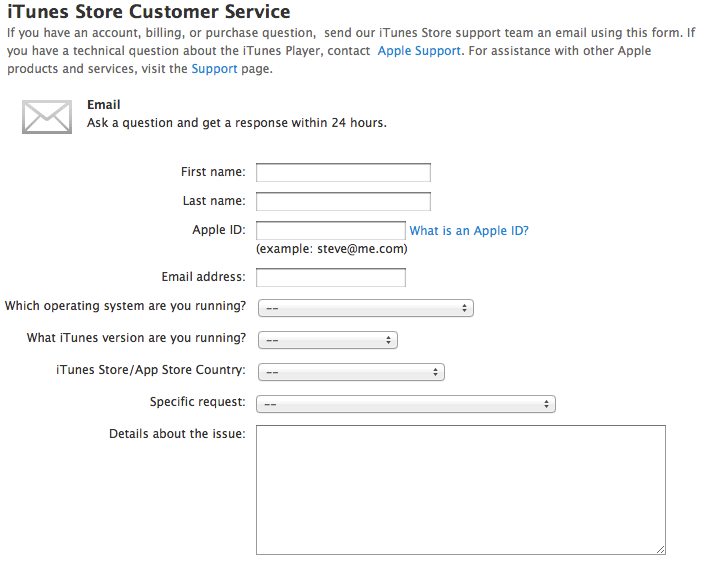Click the 'Email address:' label
The width and height of the screenshot is (706, 571).
coord(204,276)
